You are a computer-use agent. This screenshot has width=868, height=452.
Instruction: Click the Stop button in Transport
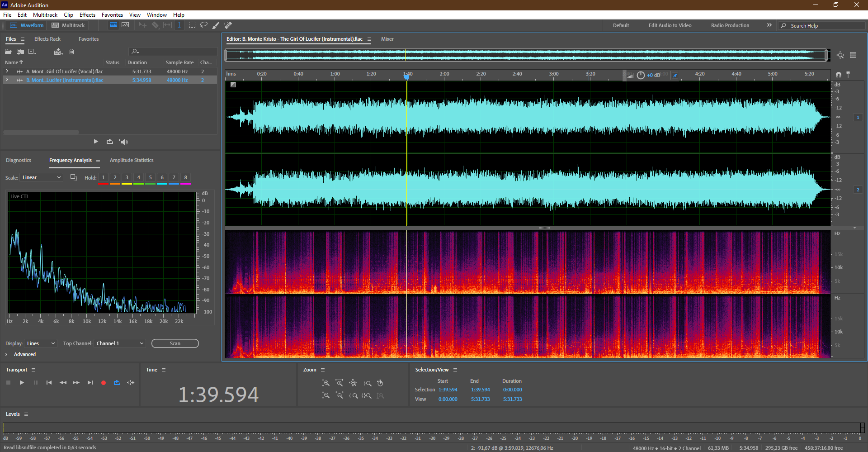(8, 383)
